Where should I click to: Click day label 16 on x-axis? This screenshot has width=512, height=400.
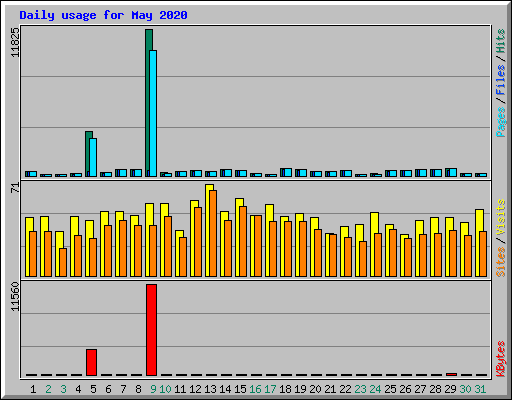click(255, 389)
